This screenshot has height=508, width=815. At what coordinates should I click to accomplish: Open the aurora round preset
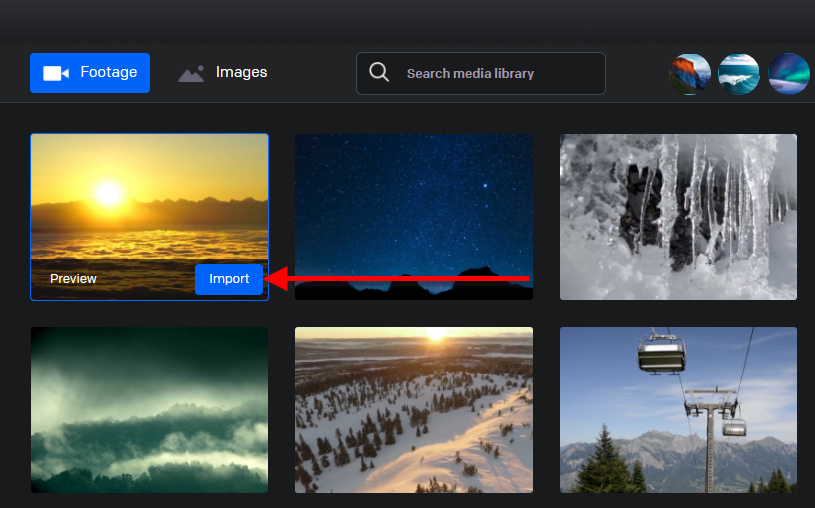click(x=788, y=74)
